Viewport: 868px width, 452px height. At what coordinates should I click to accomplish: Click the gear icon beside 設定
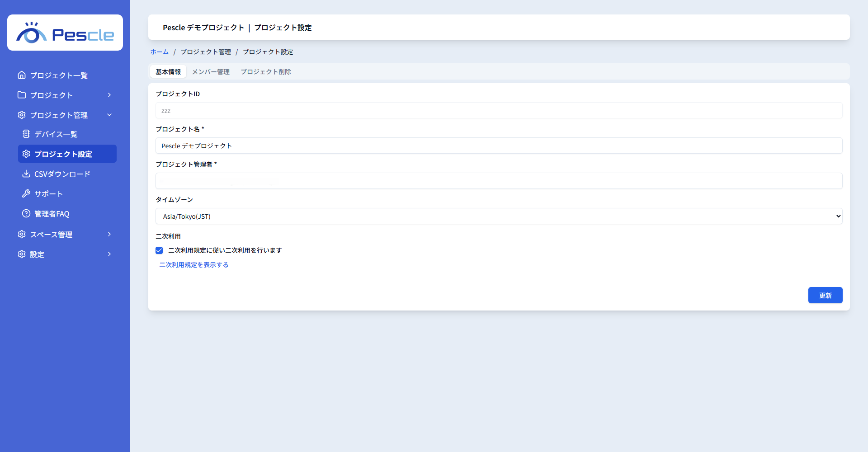click(22, 254)
